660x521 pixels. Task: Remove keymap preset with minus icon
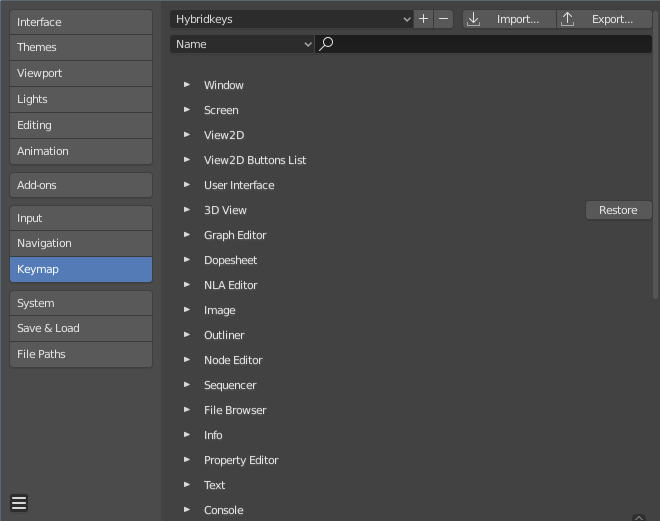pos(443,19)
